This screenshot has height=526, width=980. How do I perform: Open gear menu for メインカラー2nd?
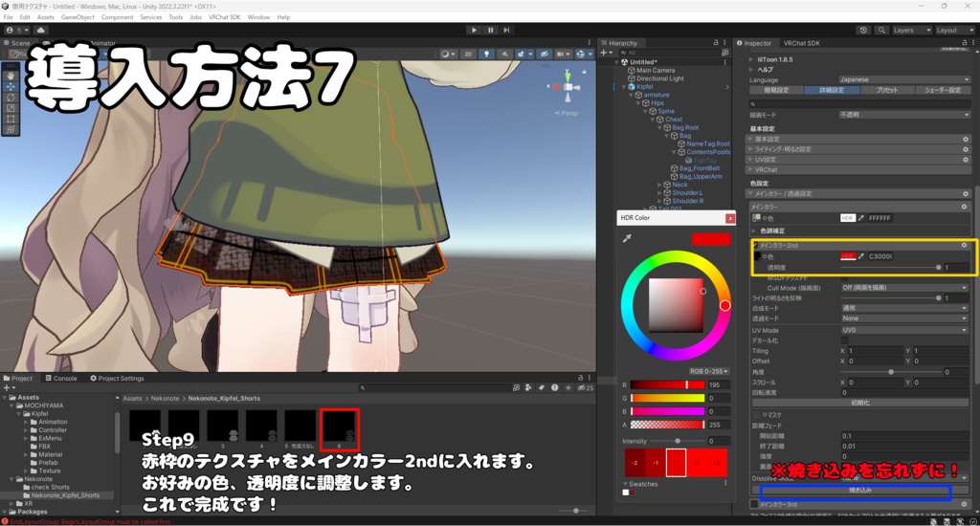point(964,246)
